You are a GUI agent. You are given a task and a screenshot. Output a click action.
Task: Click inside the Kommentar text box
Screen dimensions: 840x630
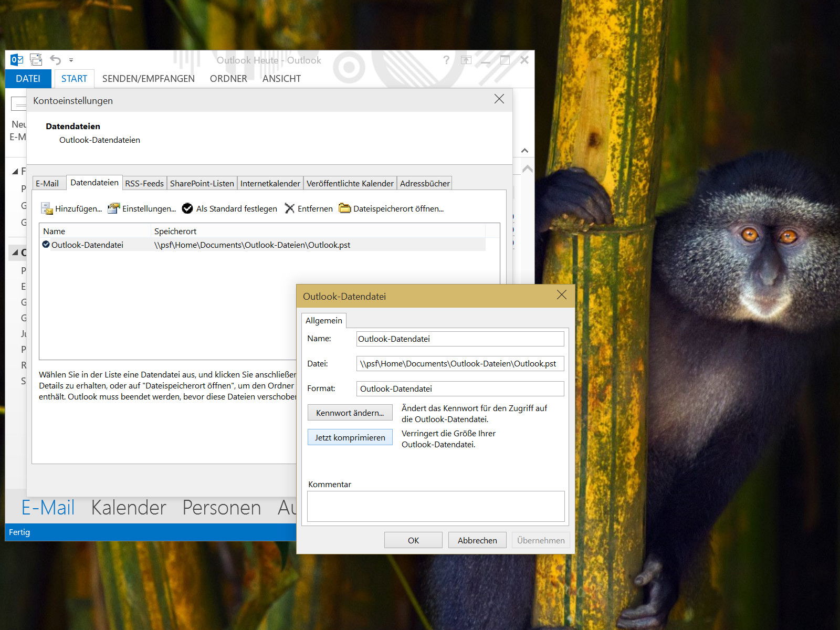point(436,506)
